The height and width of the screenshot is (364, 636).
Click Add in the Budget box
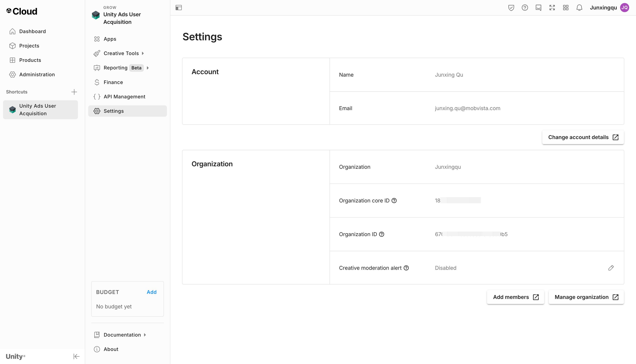(152, 292)
